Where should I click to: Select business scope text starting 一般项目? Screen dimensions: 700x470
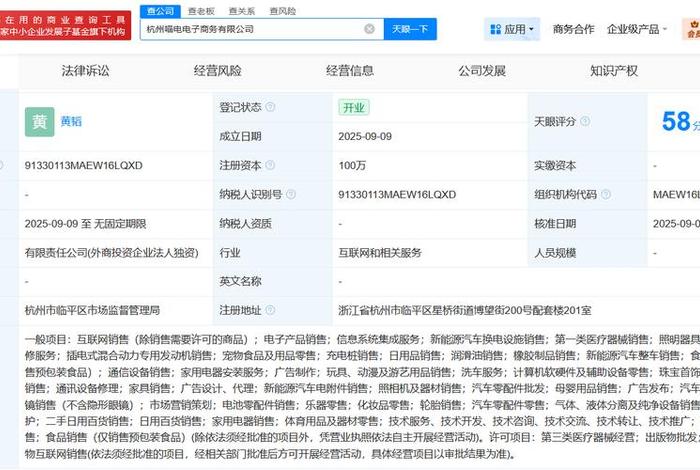click(x=362, y=396)
